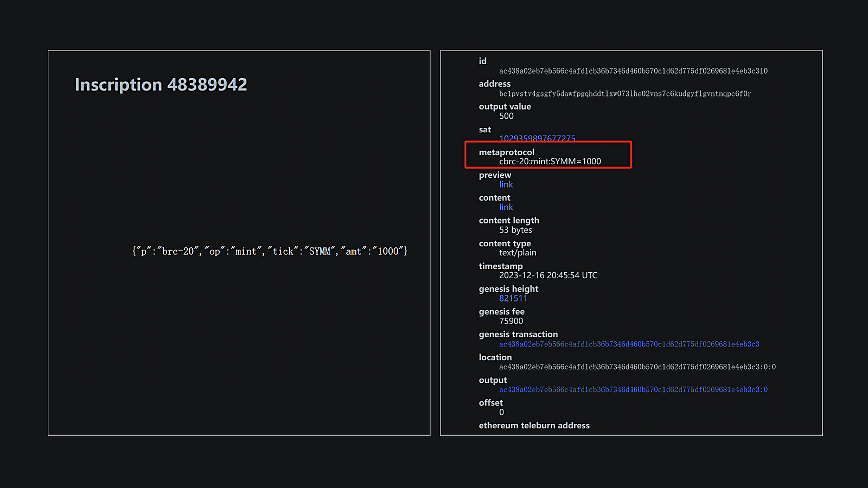
Task: Click the genesis fee value 75900
Action: [511, 321]
